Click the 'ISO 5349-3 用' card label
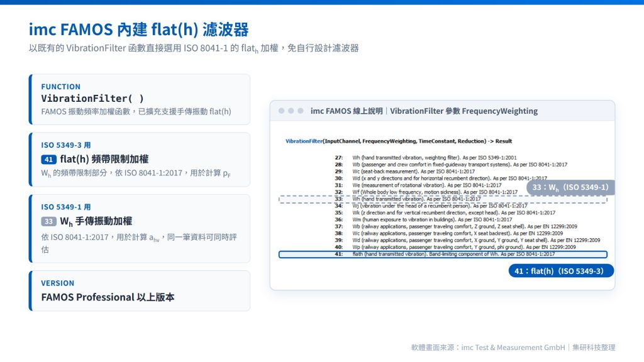644x362 pixels. point(65,145)
